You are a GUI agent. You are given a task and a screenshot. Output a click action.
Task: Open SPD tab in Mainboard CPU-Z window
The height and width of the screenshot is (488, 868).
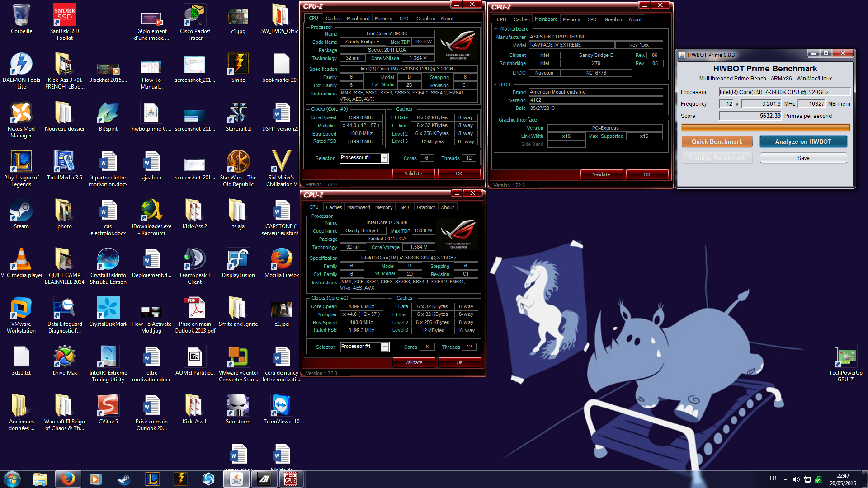(x=592, y=19)
